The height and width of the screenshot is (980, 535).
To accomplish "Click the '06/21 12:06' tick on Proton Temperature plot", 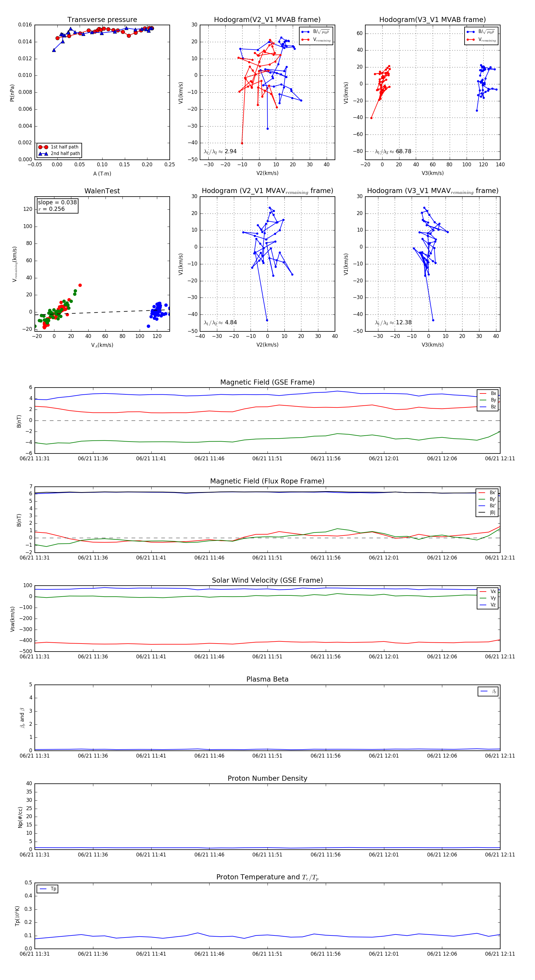I will tap(442, 954).
